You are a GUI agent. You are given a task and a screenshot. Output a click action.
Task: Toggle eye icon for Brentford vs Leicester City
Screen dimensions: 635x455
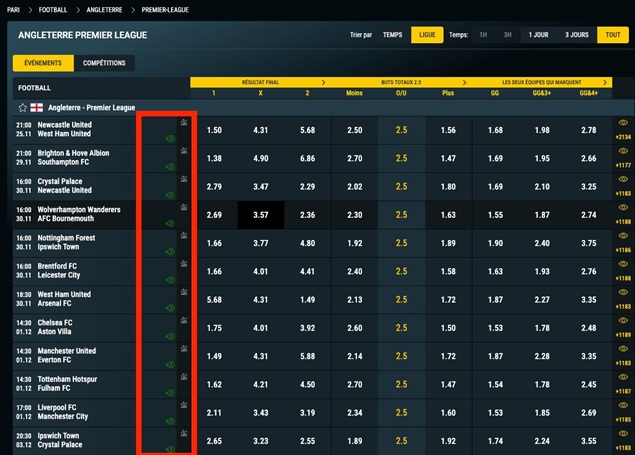[623, 264]
